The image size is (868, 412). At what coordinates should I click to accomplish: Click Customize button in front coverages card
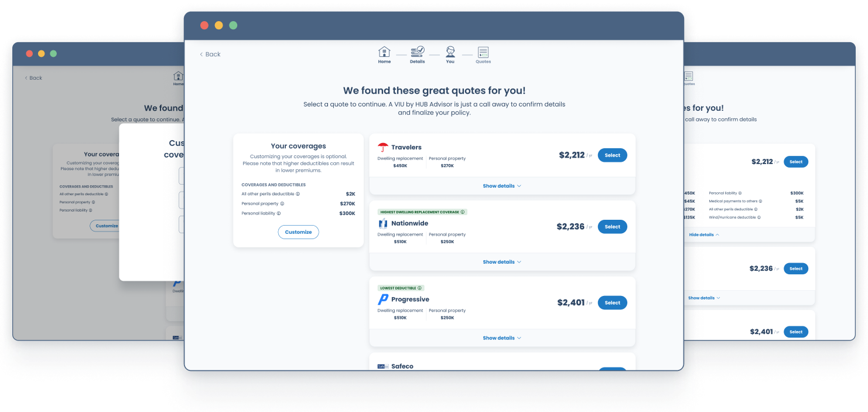298,232
